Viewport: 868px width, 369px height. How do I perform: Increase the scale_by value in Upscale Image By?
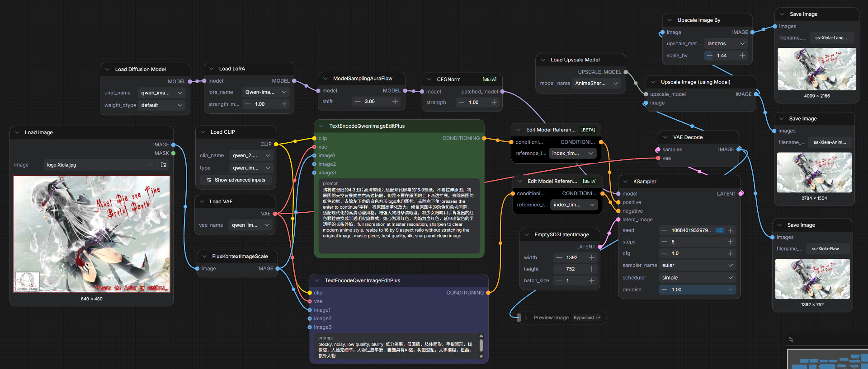pyautogui.click(x=742, y=56)
